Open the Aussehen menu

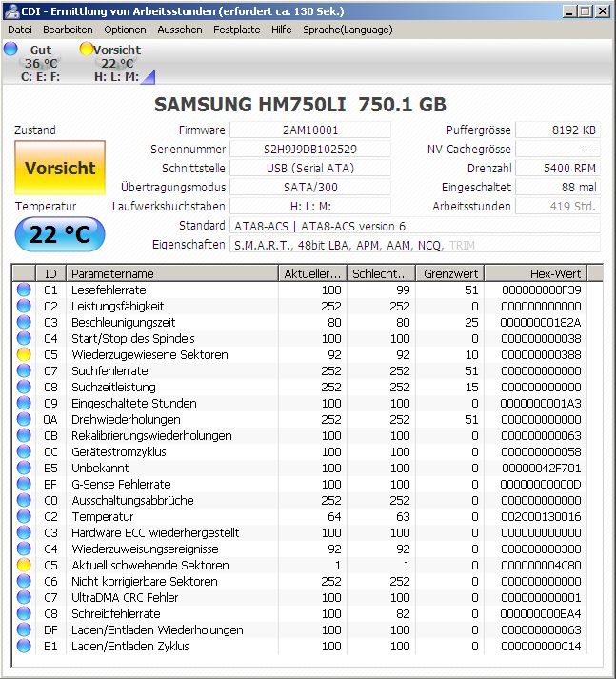coord(180,30)
